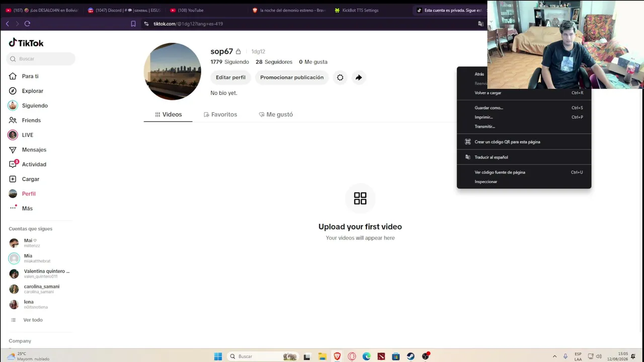Show hidden system tray icons
This screenshot has width=644, height=362.
[554, 356]
